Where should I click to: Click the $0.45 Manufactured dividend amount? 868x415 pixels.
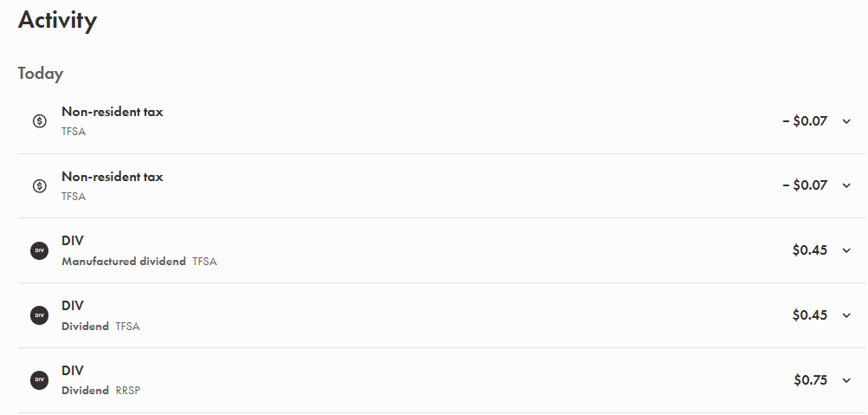[810, 250]
